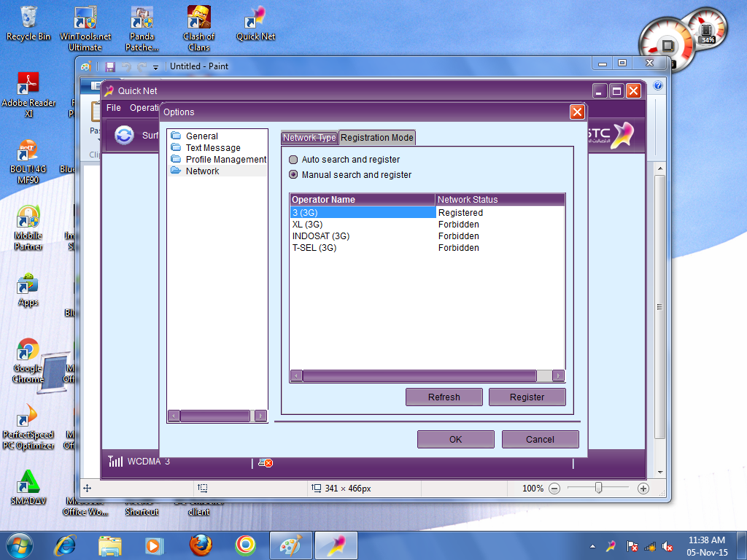This screenshot has width=747, height=560.
Task: Open BOLT! 4G MF90 desktop shortcut
Action: tap(28, 161)
